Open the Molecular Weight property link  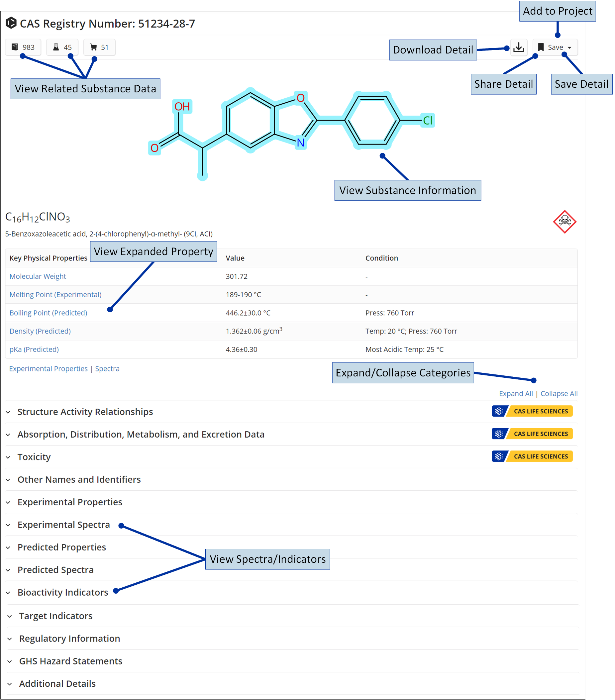(38, 276)
